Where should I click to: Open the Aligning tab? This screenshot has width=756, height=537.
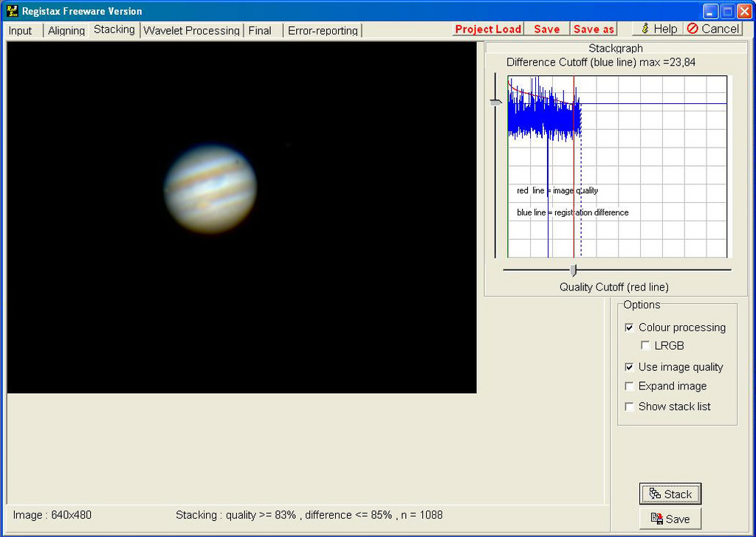coord(66,30)
